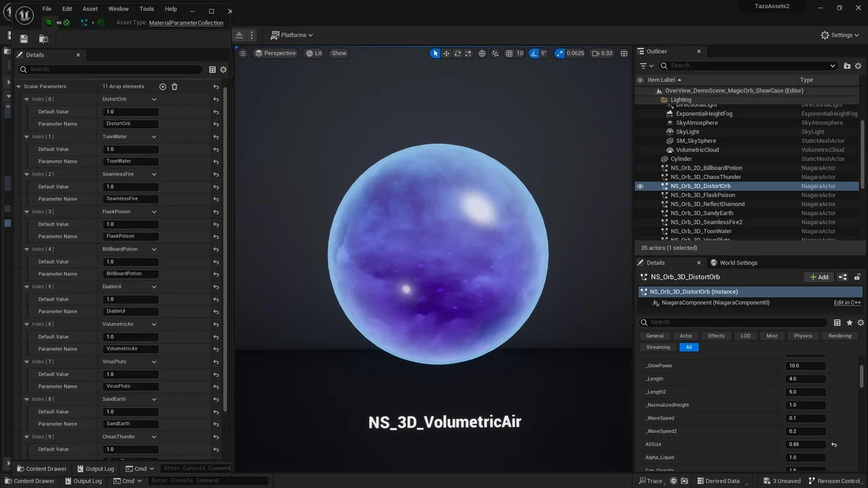
Task: Open the Perspective viewpoint dropdown
Action: [275, 53]
